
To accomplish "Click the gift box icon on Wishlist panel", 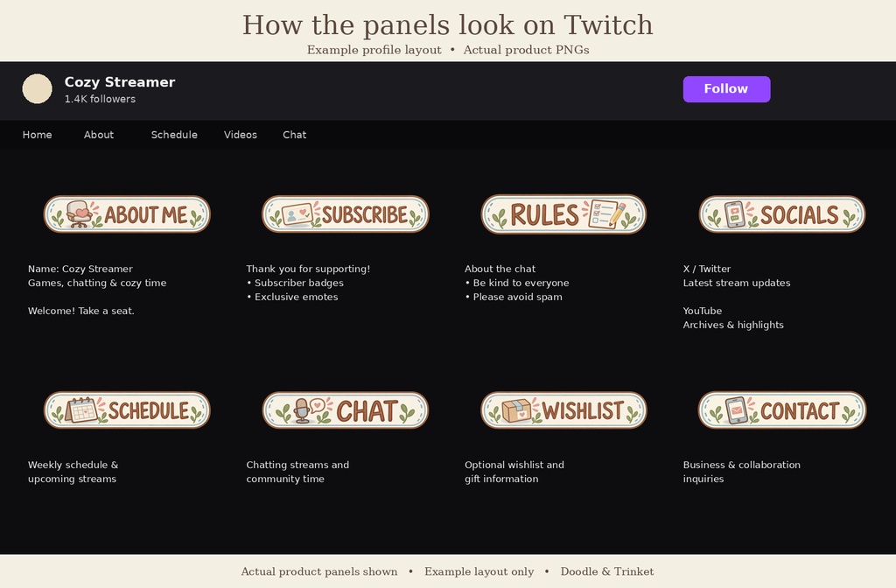I will coord(516,411).
